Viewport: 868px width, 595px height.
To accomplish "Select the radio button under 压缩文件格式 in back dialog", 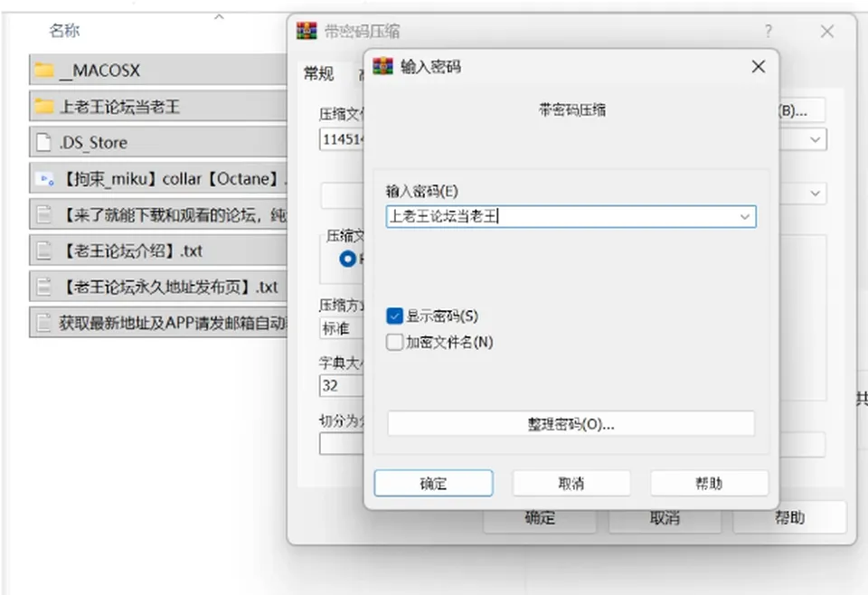I will coord(347,259).
